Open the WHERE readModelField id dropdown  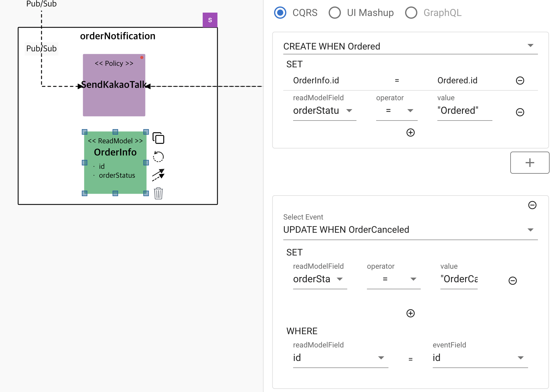point(340,358)
